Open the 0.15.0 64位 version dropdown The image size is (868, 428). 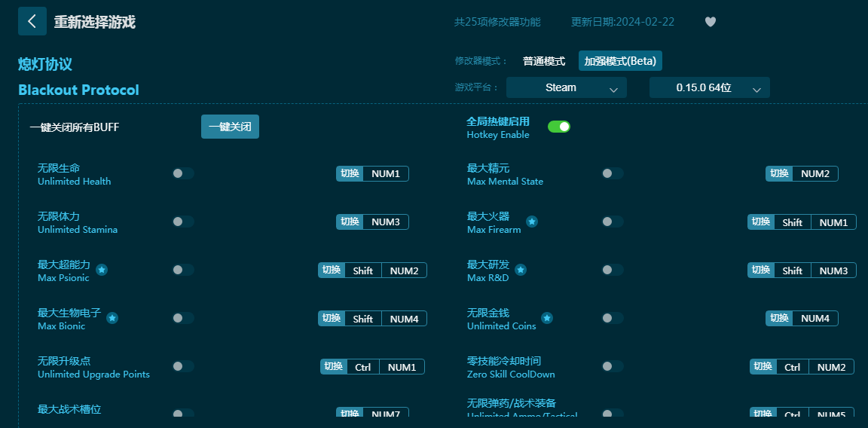click(x=709, y=87)
